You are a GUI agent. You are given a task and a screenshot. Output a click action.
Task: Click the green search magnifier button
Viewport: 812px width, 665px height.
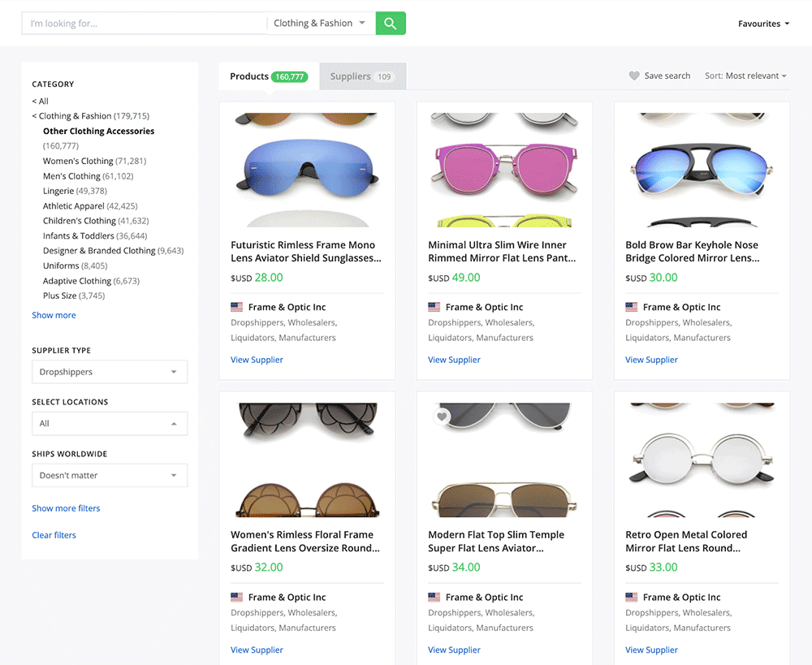[391, 24]
